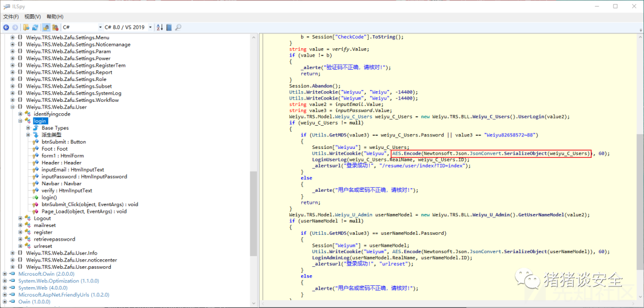Select Weiyu.TRS.Web.Zafu.User.password namespace

(69, 267)
